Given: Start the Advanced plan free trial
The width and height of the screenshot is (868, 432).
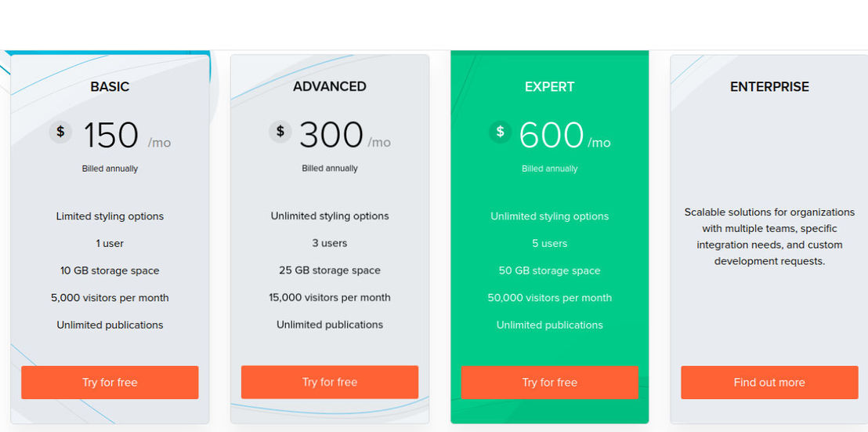Looking at the screenshot, I should pos(329,382).
